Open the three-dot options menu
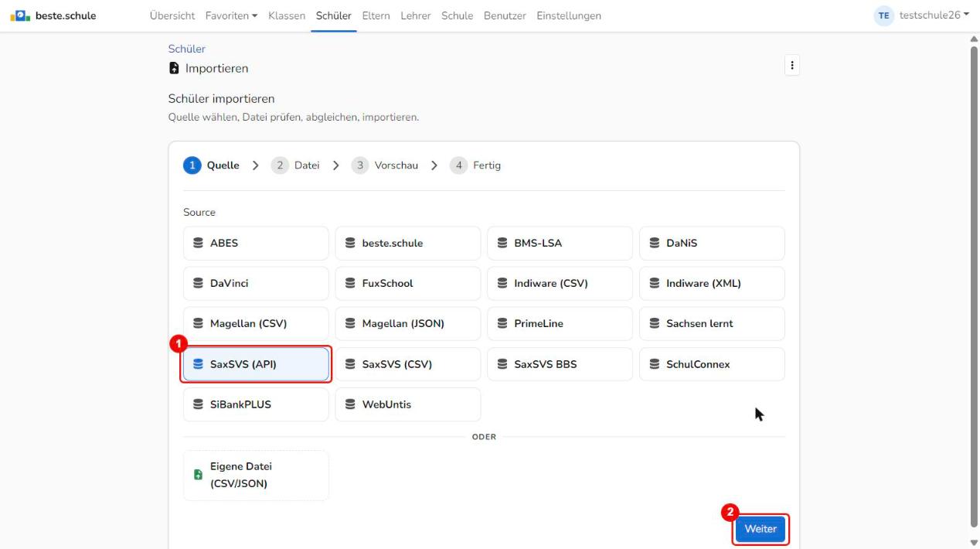This screenshot has width=980, height=549. [x=791, y=66]
